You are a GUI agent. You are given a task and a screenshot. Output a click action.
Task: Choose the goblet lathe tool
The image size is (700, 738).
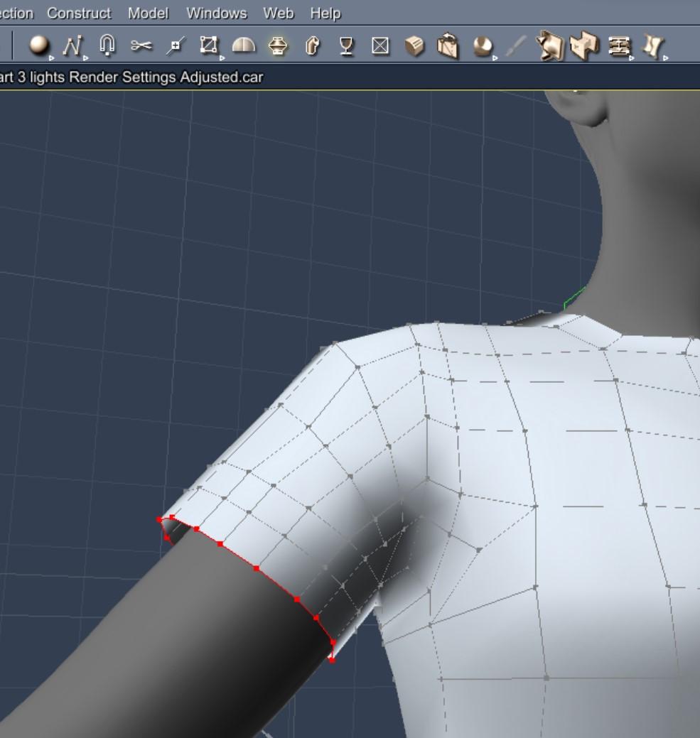point(347,46)
